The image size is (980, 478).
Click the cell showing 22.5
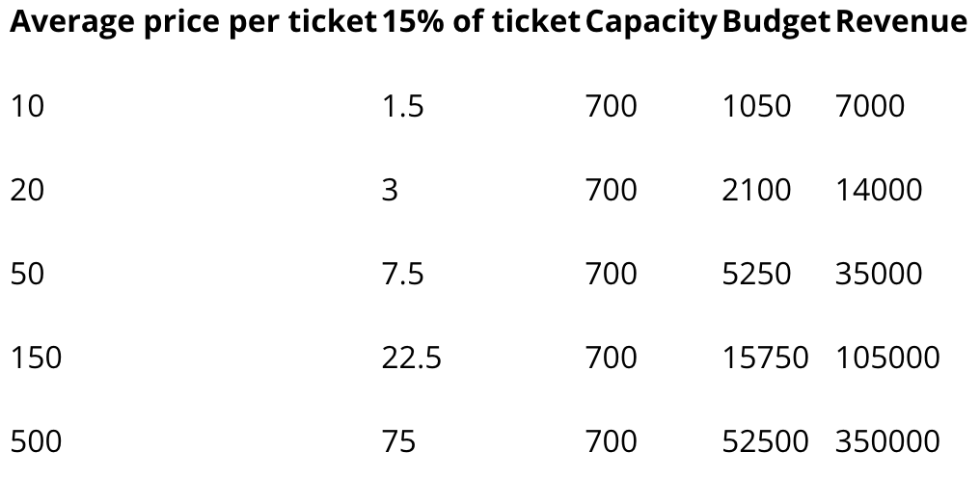click(x=412, y=357)
